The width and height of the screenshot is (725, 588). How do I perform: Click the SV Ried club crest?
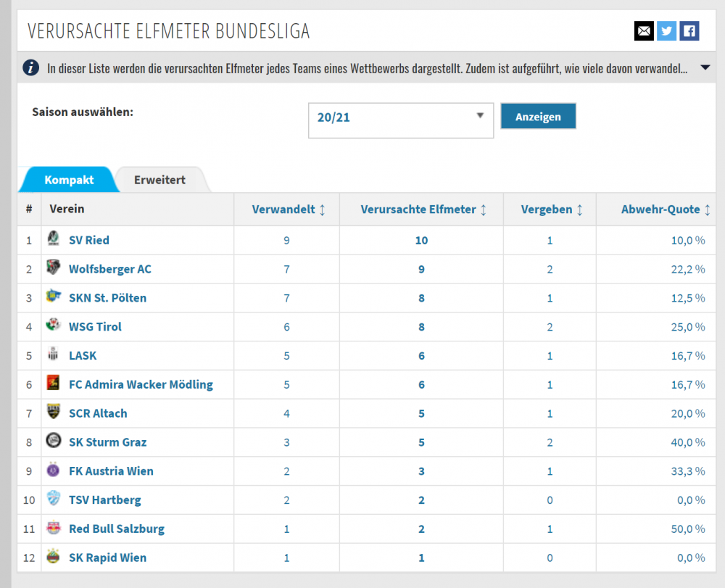(53, 239)
